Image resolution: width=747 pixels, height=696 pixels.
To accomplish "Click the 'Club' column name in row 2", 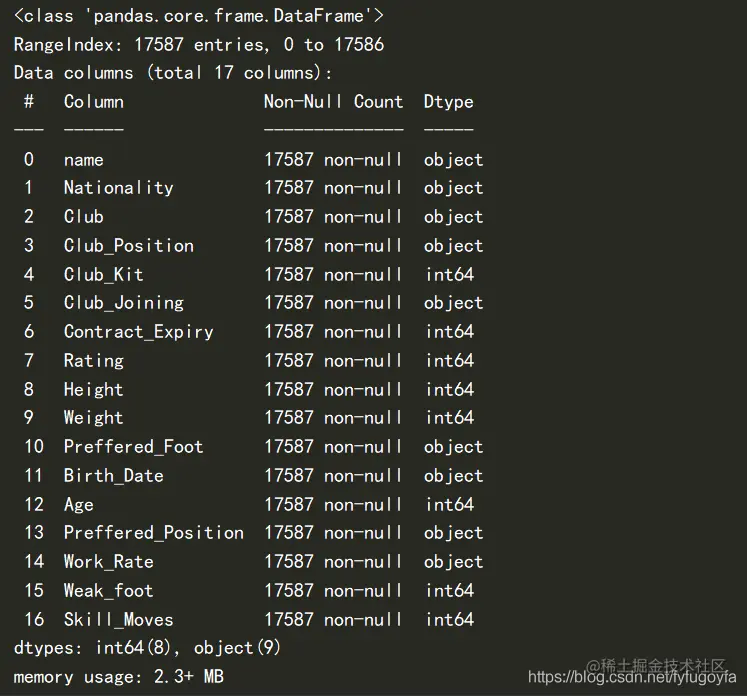I will 84,217.
